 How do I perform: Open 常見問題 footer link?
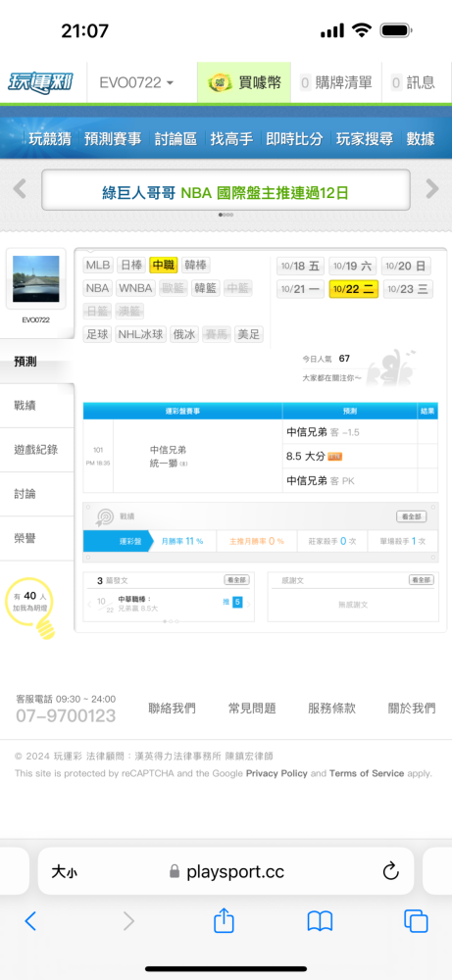coord(252,709)
